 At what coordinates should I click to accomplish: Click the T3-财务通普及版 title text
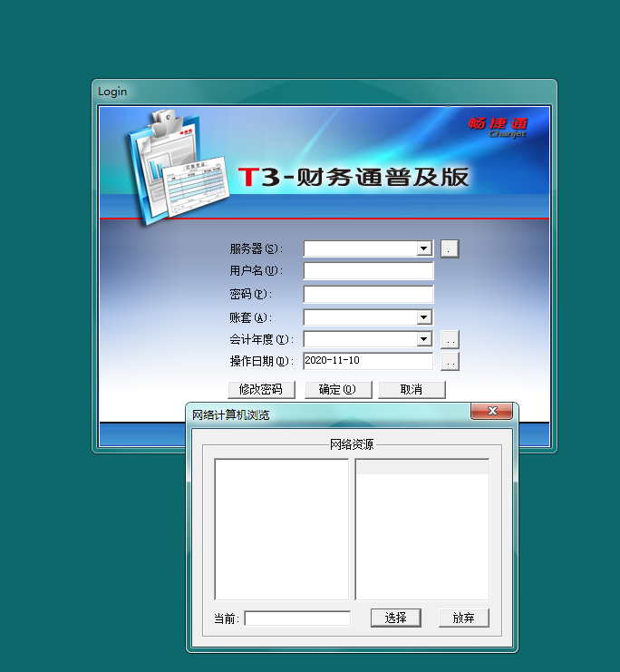(x=354, y=177)
